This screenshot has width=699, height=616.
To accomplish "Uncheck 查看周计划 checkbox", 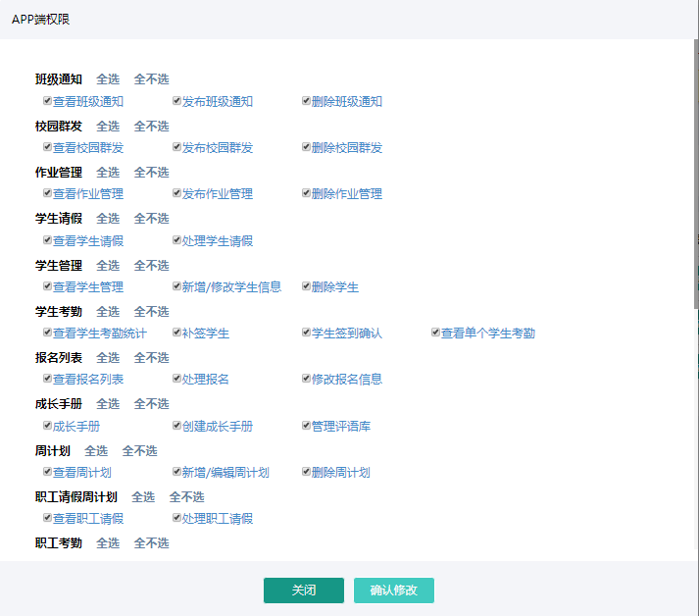I will [x=47, y=472].
